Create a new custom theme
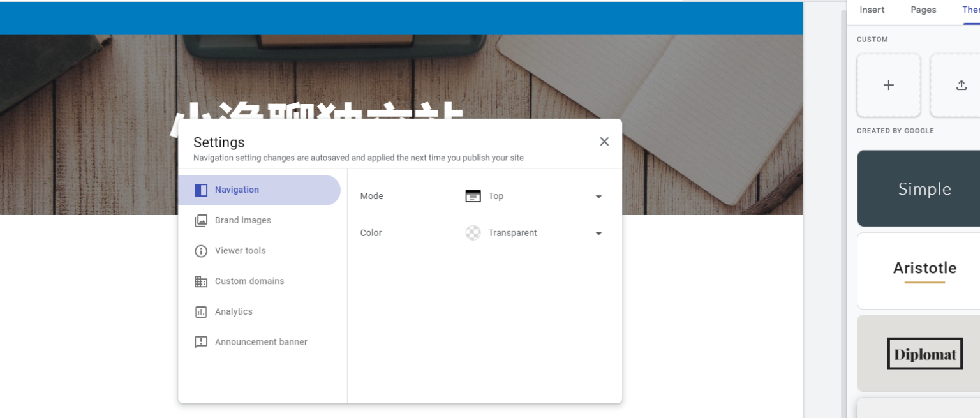 click(888, 85)
